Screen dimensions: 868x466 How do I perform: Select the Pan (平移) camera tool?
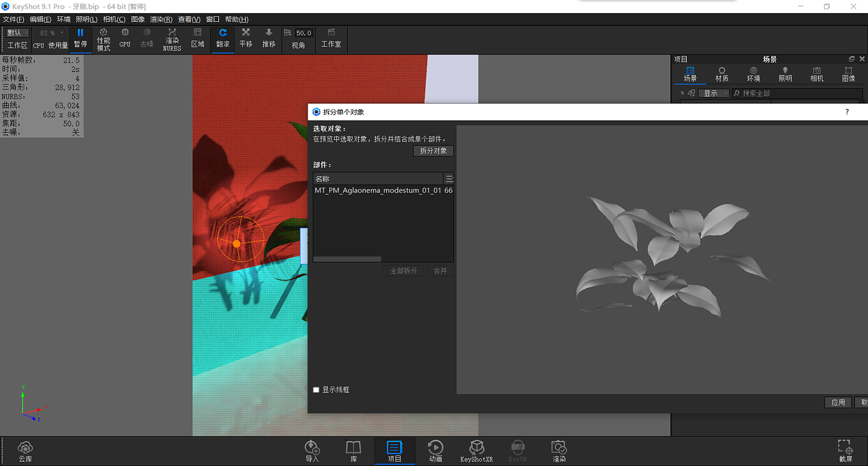click(246, 38)
